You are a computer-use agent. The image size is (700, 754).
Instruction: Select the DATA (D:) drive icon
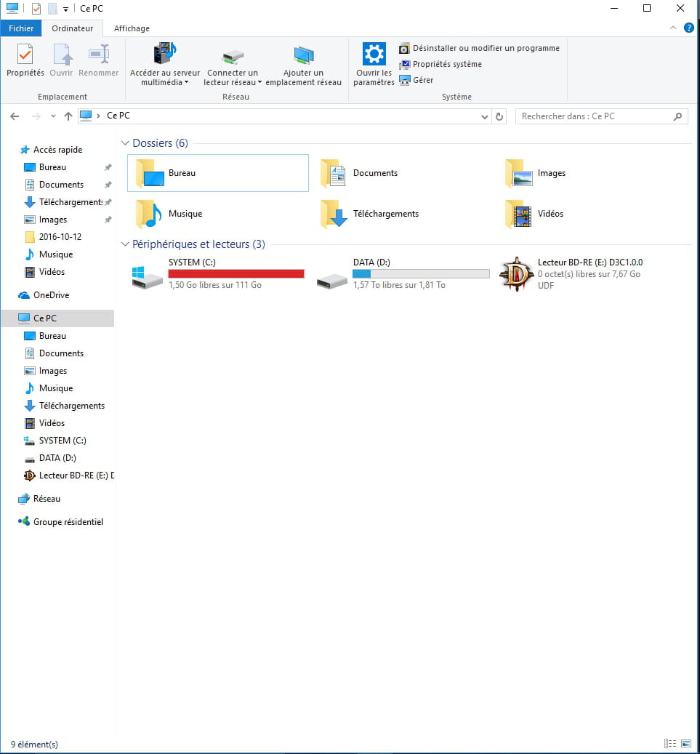pos(331,281)
